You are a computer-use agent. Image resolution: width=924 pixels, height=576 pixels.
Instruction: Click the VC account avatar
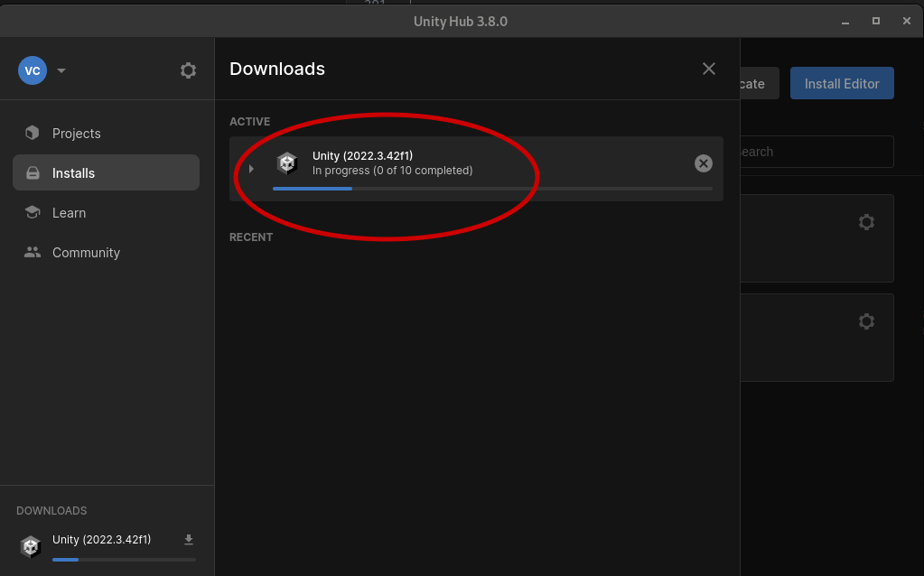[x=33, y=70]
